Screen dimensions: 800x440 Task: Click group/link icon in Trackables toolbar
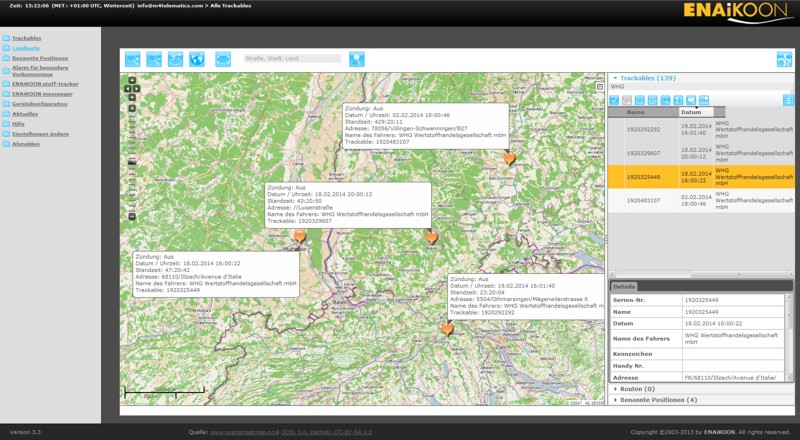(704, 101)
